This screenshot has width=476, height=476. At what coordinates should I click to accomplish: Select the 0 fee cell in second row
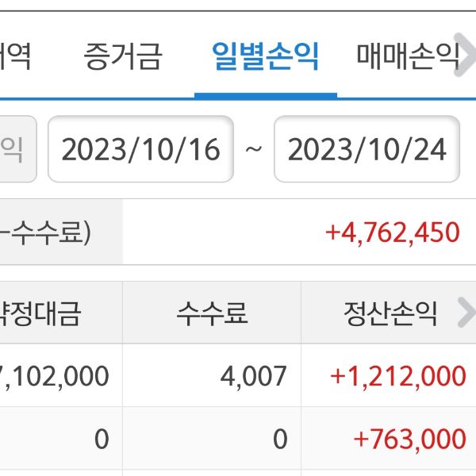[x=279, y=439]
